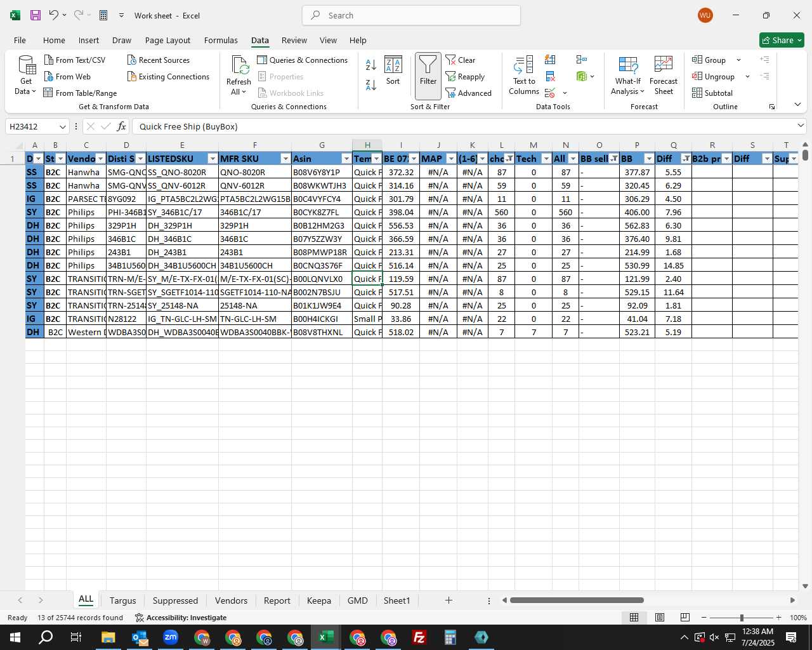
Task: Click From Text/CSV import
Action: tap(75, 60)
